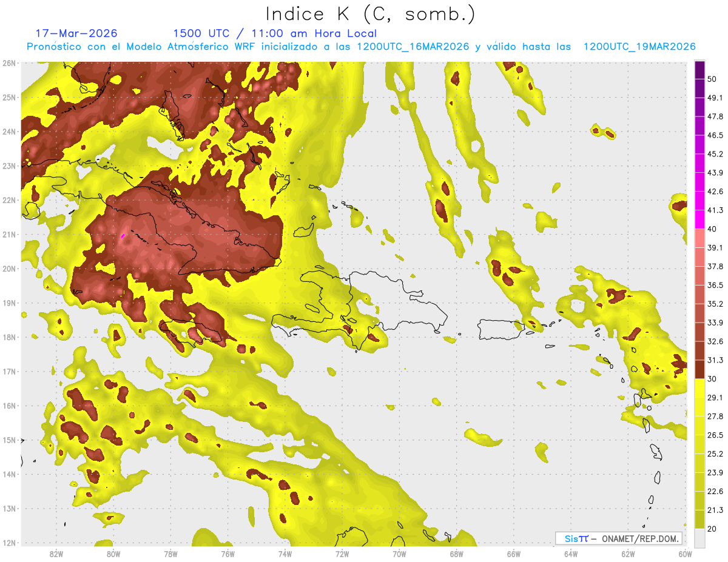
Task: Click the latitude label '12N'
Action: point(9,543)
